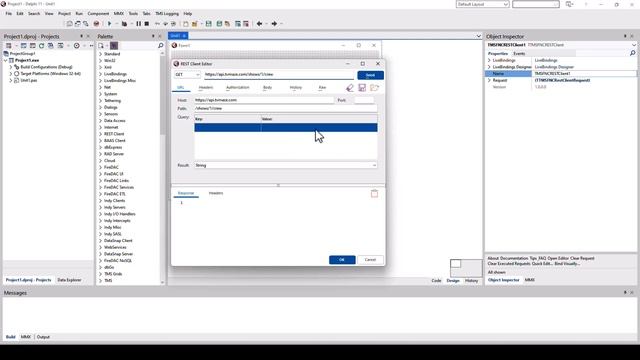Click the Send button
The height and width of the screenshot is (360, 640).
(370, 75)
